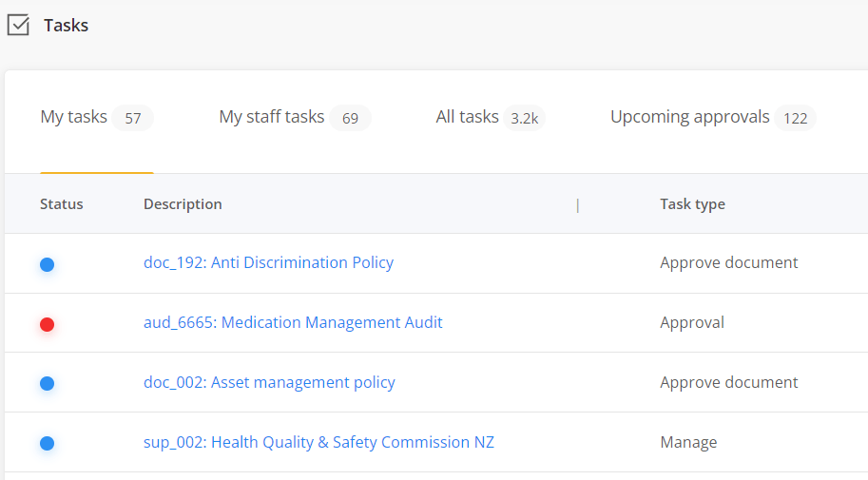The width and height of the screenshot is (868, 480).
Task: Open aud_6665: Medication Management Audit link
Action: pos(293,322)
